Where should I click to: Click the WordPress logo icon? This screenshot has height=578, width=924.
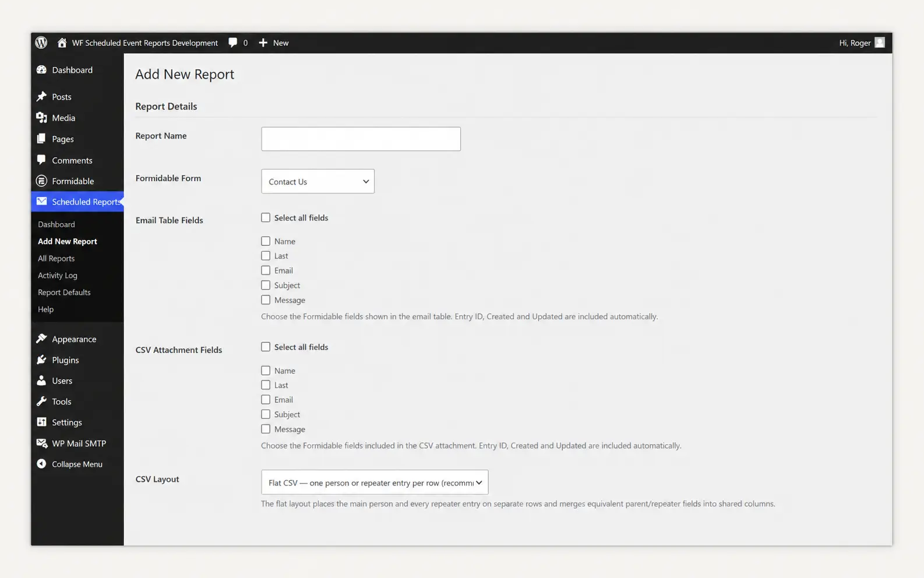coord(41,43)
